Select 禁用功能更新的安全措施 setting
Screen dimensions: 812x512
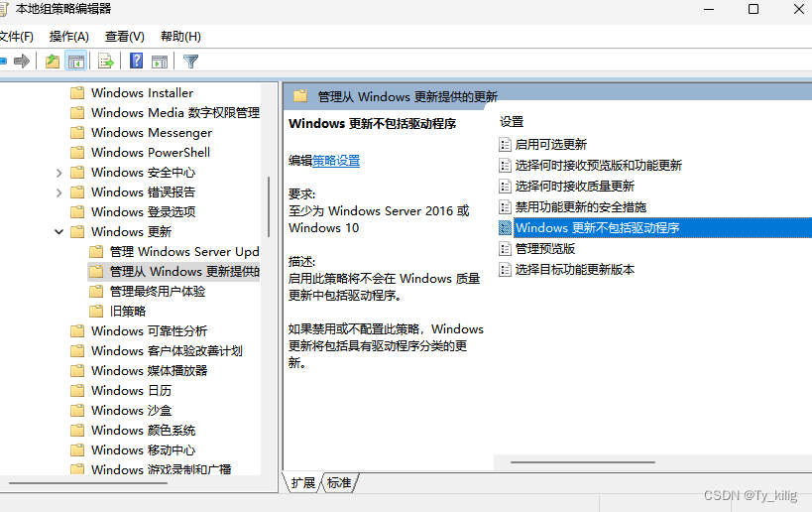pyautogui.click(x=581, y=206)
